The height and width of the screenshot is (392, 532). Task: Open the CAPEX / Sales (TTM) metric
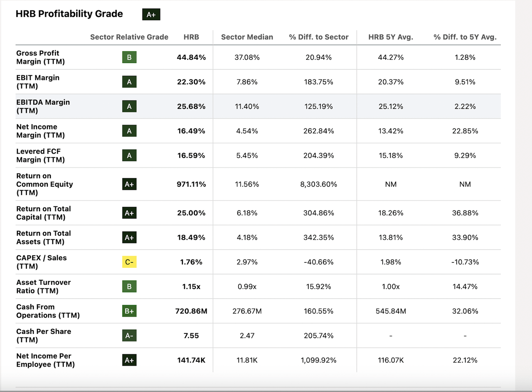[42, 262]
